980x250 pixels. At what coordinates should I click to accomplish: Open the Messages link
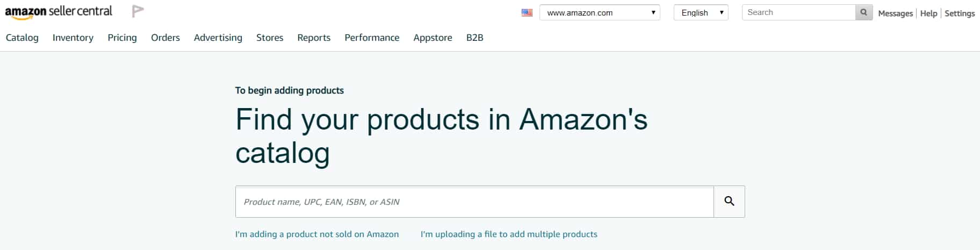pyautogui.click(x=895, y=13)
